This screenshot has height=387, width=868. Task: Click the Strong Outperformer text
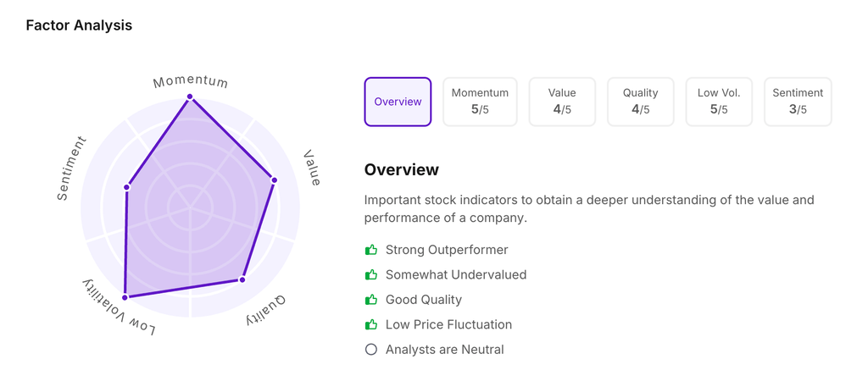tap(447, 250)
